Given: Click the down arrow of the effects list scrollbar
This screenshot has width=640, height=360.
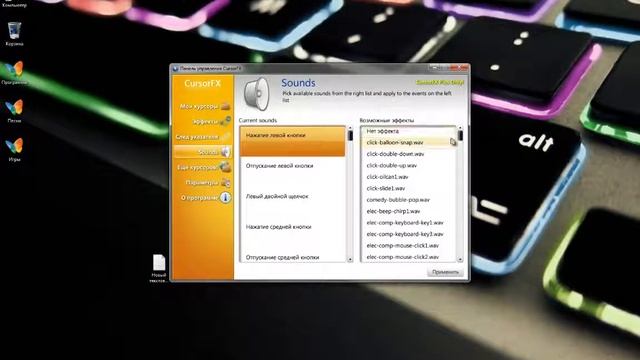Looking at the screenshot, I should point(460,259).
